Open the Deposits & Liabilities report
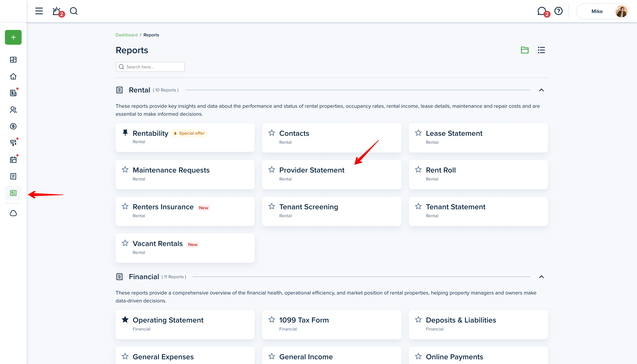Viewport: 637px width, 364px height. click(478, 324)
